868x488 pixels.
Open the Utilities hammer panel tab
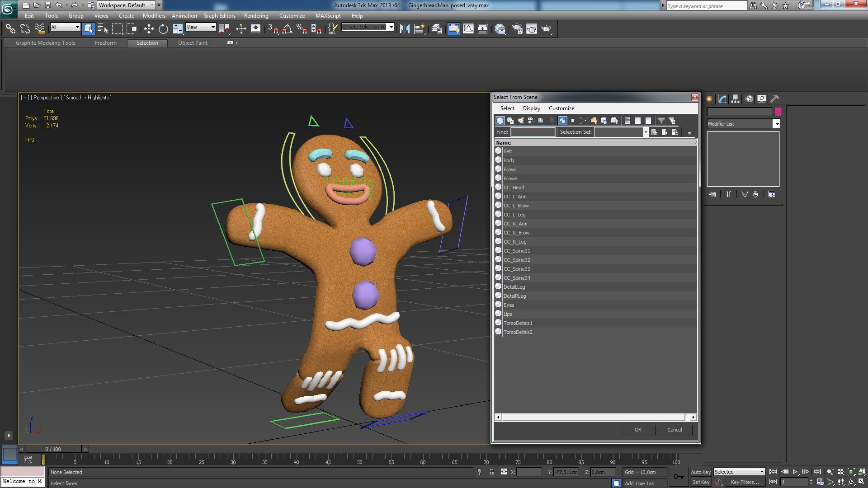pyautogui.click(x=774, y=99)
